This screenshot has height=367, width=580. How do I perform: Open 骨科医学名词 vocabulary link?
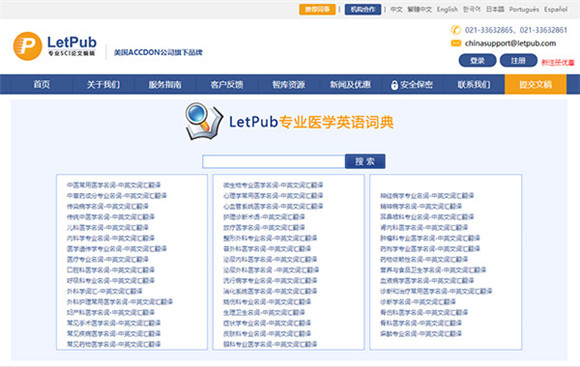click(421, 323)
